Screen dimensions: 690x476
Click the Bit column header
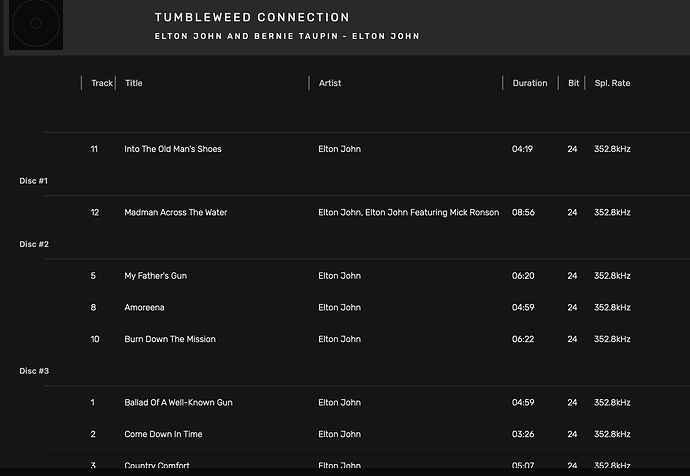tap(574, 83)
